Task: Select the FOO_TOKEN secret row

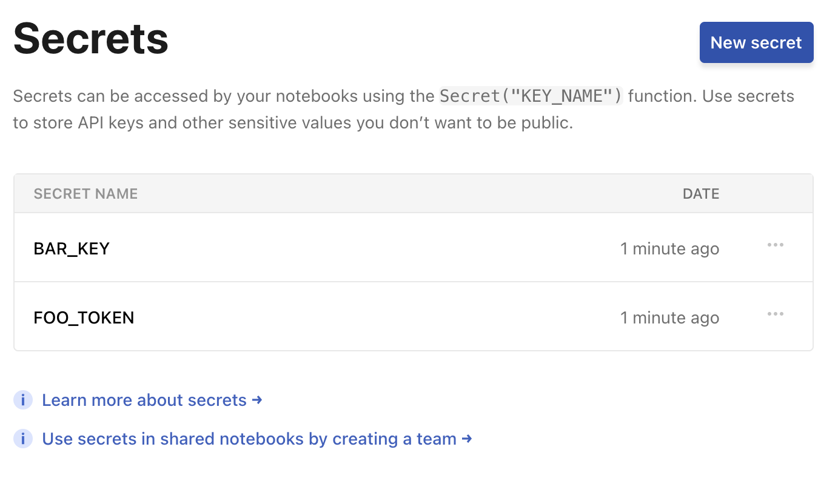Action: (x=364, y=316)
